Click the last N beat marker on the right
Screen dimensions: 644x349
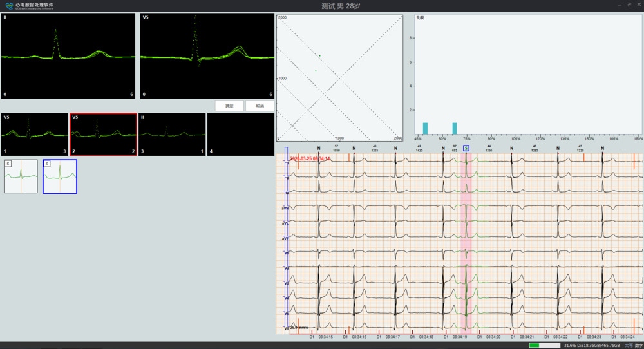(602, 148)
